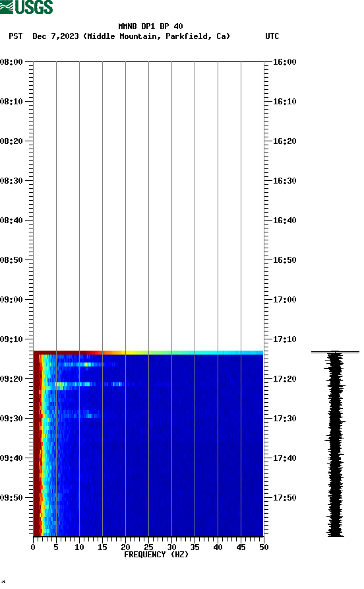Click the '16:10' UTC time label

click(x=284, y=102)
